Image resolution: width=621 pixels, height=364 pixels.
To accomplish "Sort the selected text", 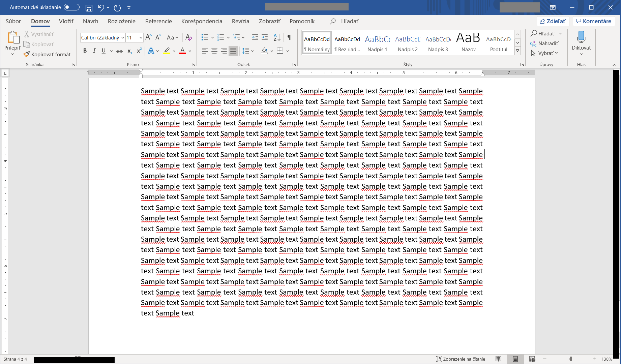I will coord(277,37).
